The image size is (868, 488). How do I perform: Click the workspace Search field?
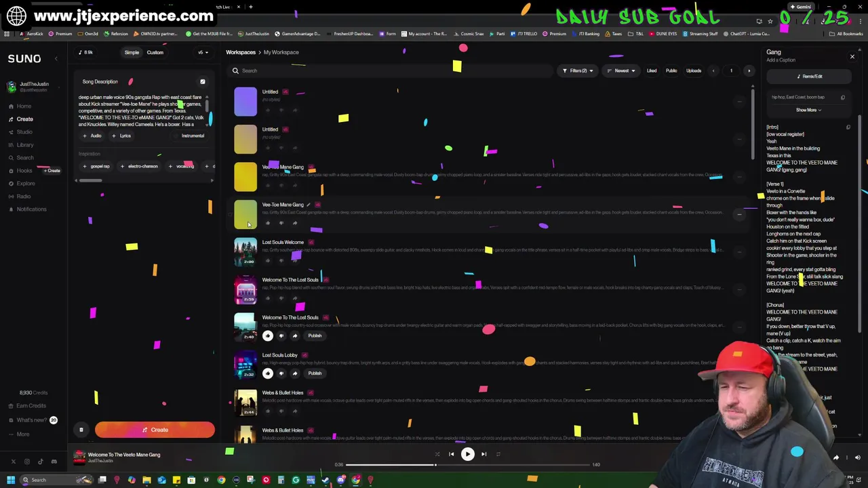390,70
